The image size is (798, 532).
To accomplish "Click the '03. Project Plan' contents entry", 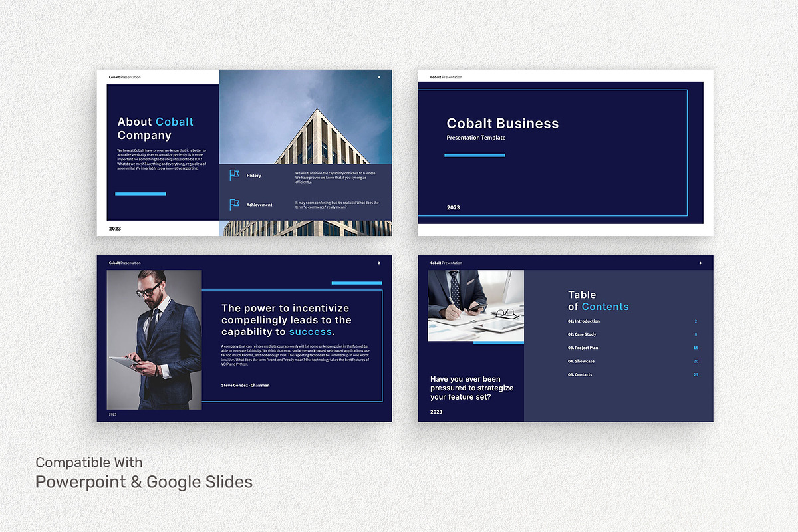I will click(583, 348).
